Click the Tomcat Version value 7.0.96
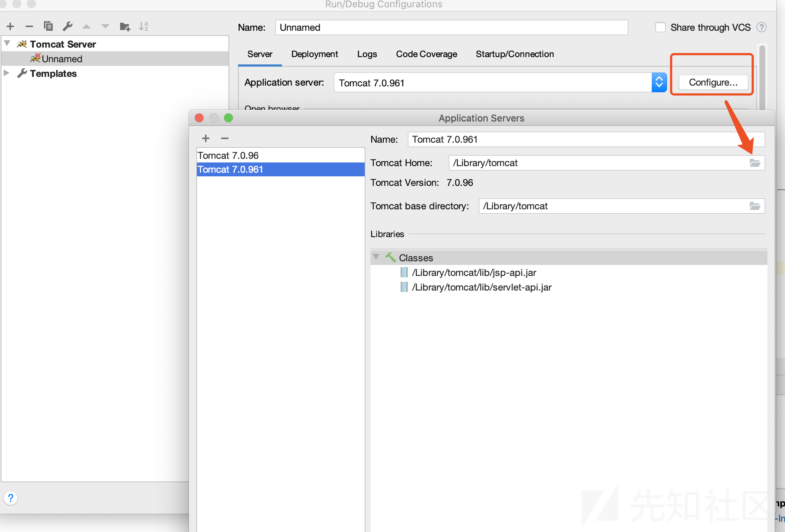 click(x=460, y=183)
